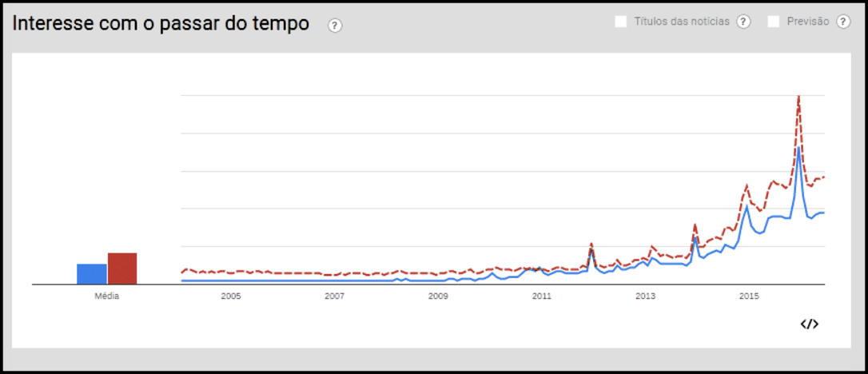Click the 2005 year label on the axis
Image resolution: width=868 pixels, height=374 pixels.
[x=230, y=296]
